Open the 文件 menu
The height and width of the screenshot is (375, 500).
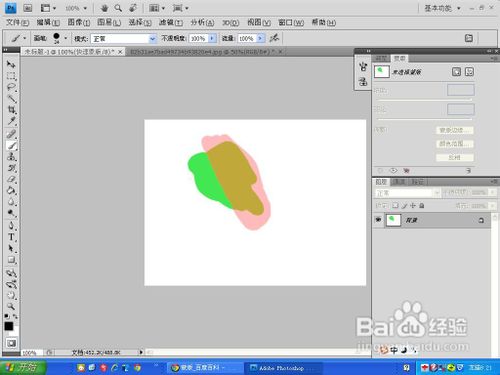tap(17, 22)
